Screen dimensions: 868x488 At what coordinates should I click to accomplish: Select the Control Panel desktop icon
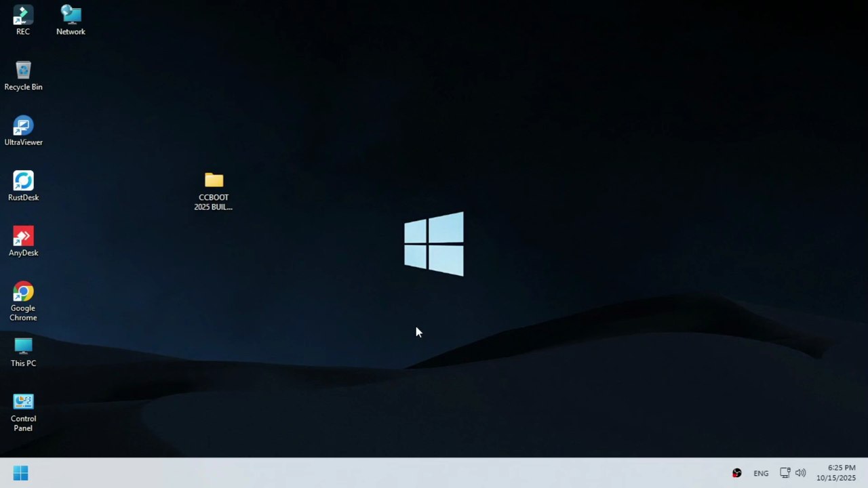tap(23, 412)
